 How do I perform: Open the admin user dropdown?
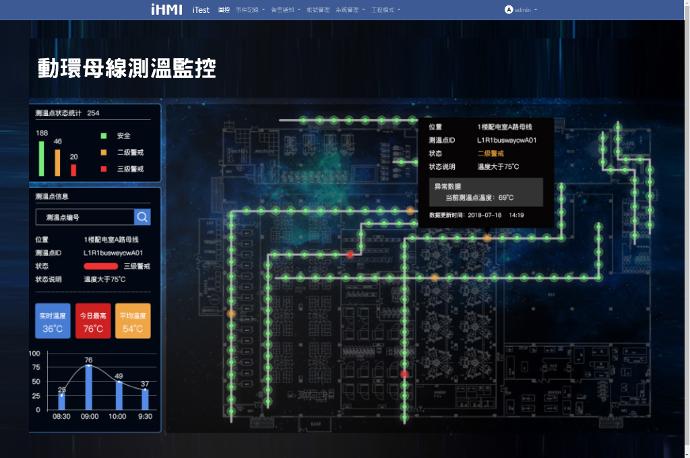(523, 9)
